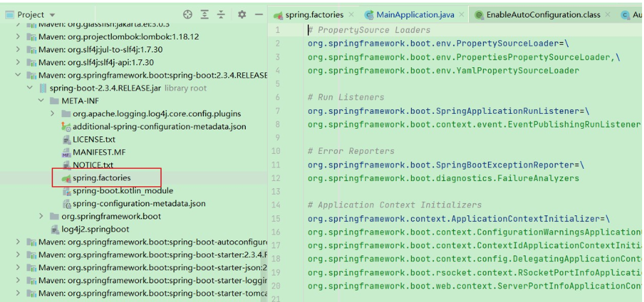Click the annotation icon on EnableAutoConfiguration tab
The image size is (644, 302).
click(478, 16)
